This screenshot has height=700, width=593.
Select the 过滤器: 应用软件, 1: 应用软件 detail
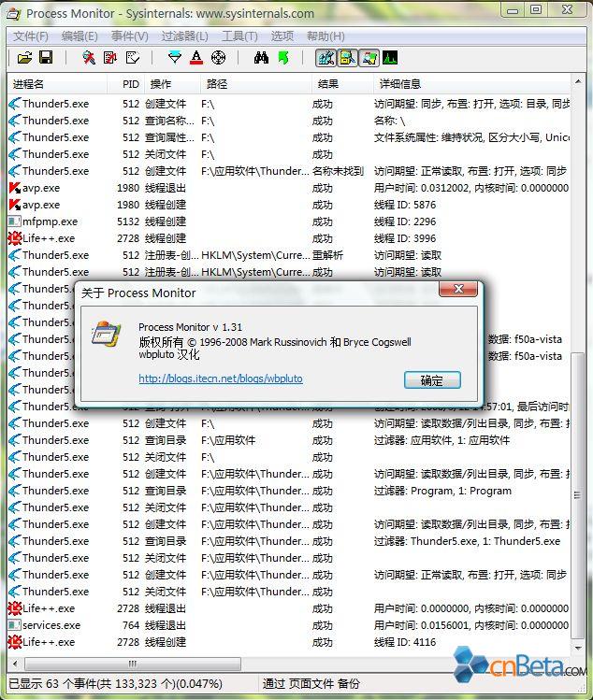442,440
